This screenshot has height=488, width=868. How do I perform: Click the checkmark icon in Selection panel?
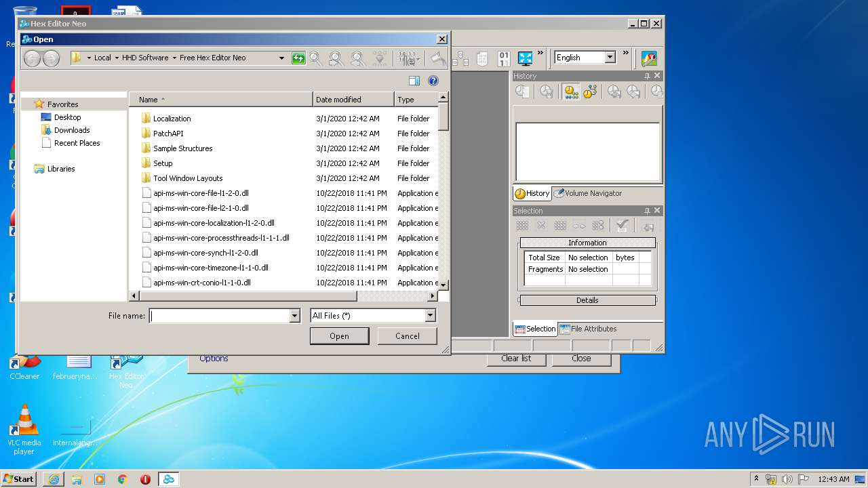622,226
